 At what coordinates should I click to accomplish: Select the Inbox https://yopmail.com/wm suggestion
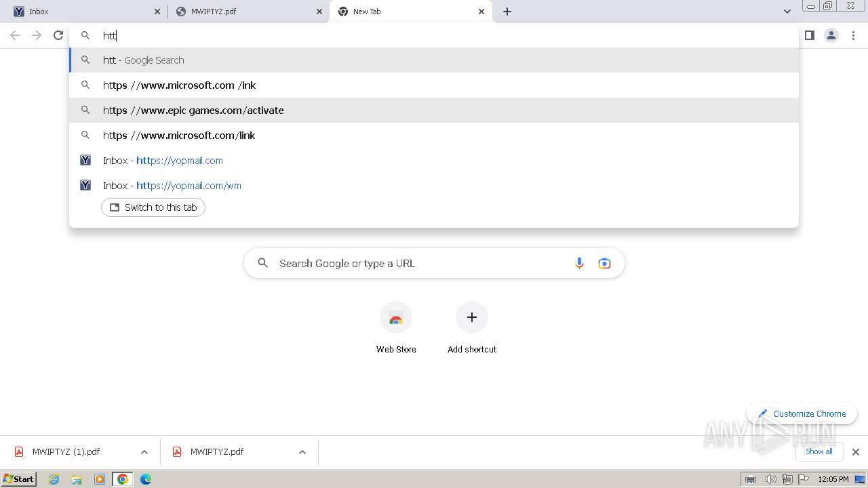[x=434, y=186]
